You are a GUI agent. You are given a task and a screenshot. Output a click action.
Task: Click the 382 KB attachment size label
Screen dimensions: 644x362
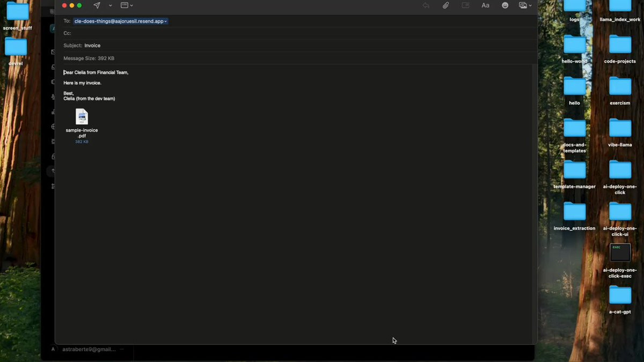[82, 142]
